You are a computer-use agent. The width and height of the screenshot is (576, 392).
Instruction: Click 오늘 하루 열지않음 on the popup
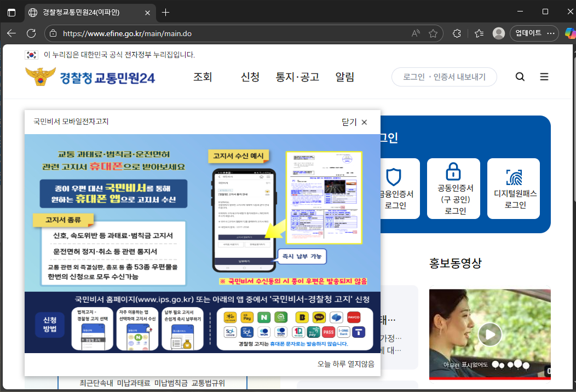tap(345, 364)
